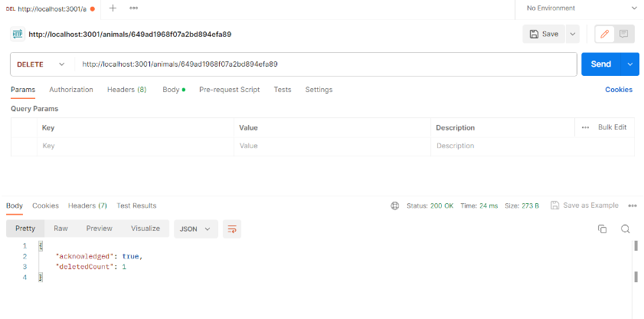Click the request URL input field
The width and height of the screenshot is (644, 319).
(x=325, y=64)
